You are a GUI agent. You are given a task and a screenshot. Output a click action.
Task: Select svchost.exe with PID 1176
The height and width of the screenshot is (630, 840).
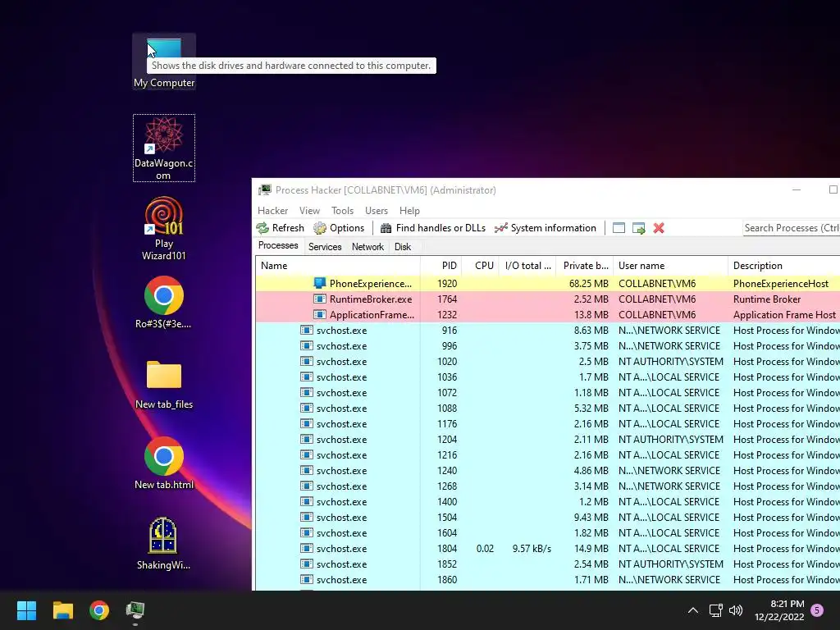tap(547, 424)
